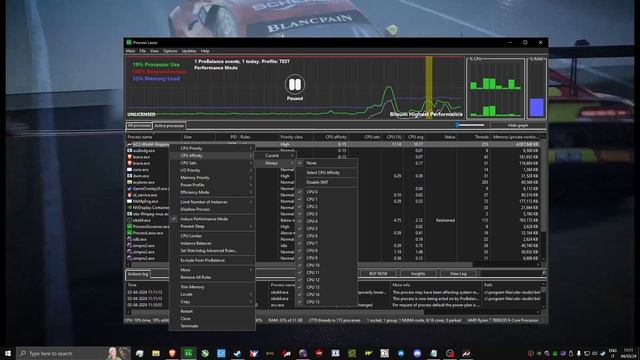Click the Paused playback icon in the graph
Viewport: 640px width, 360px height.
coord(295,84)
